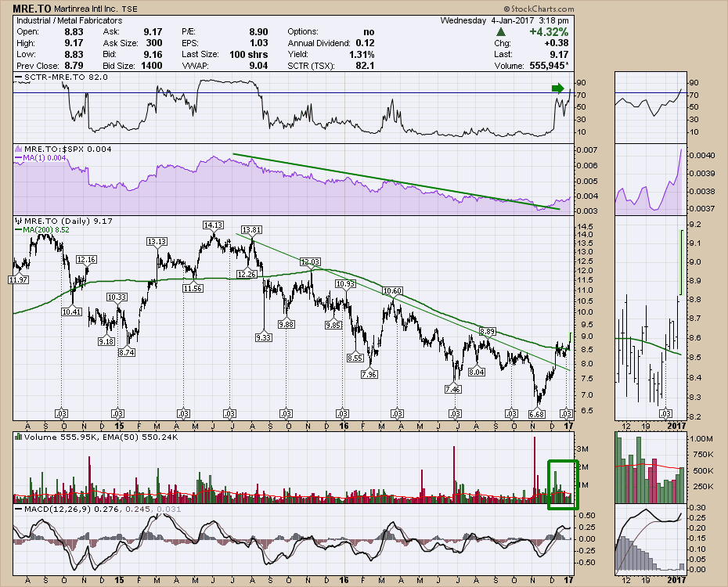The height and width of the screenshot is (587, 728).
Task: Click the 8.04 price label
Action: pyautogui.click(x=477, y=372)
